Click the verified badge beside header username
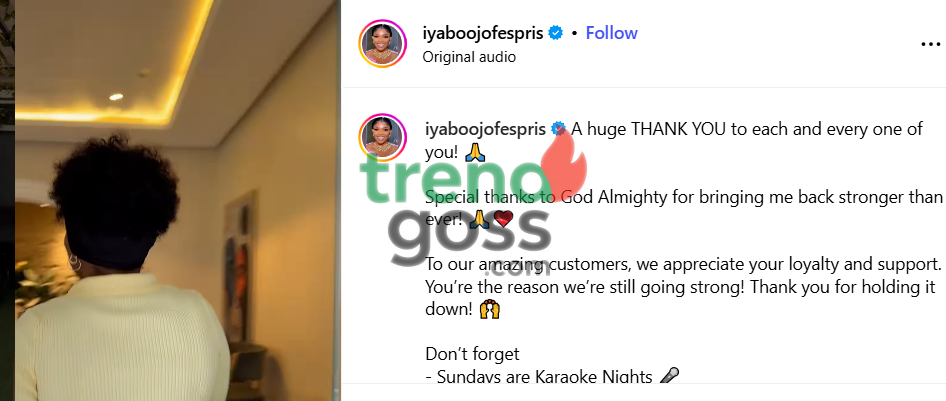The width and height of the screenshot is (946, 401). coord(555,33)
